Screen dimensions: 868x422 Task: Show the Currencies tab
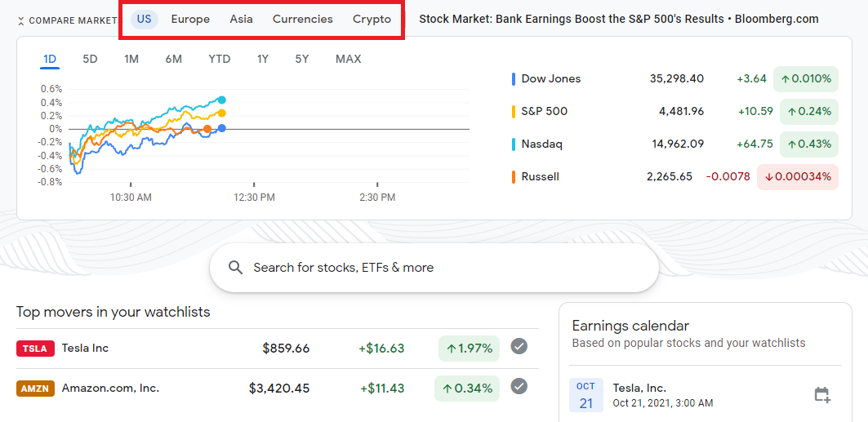click(x=303, y=20)
